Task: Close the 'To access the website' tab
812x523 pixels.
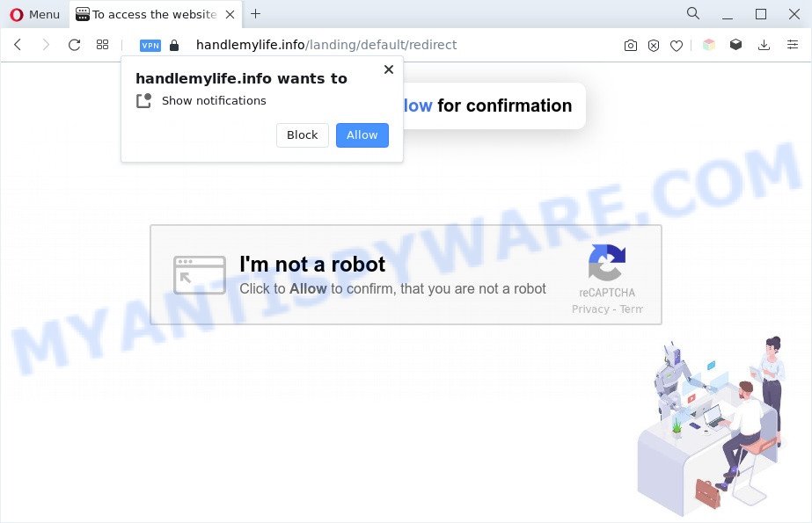Action: [230, 14]
